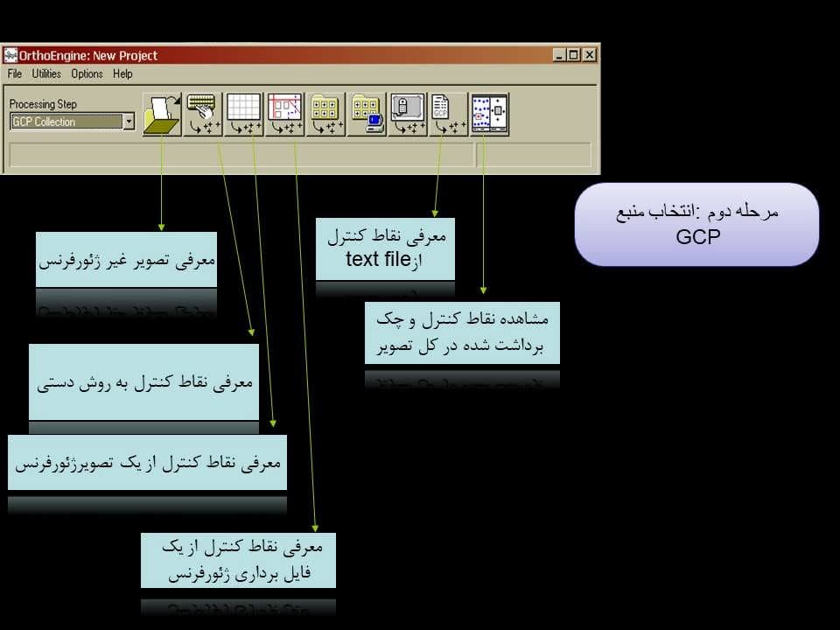
Task: Collect GCPs from tablet icon
Action: 408,115
